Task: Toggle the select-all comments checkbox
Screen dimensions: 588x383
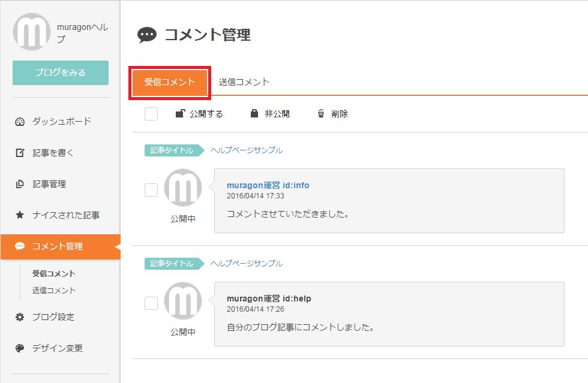Action: click(151, 114)
